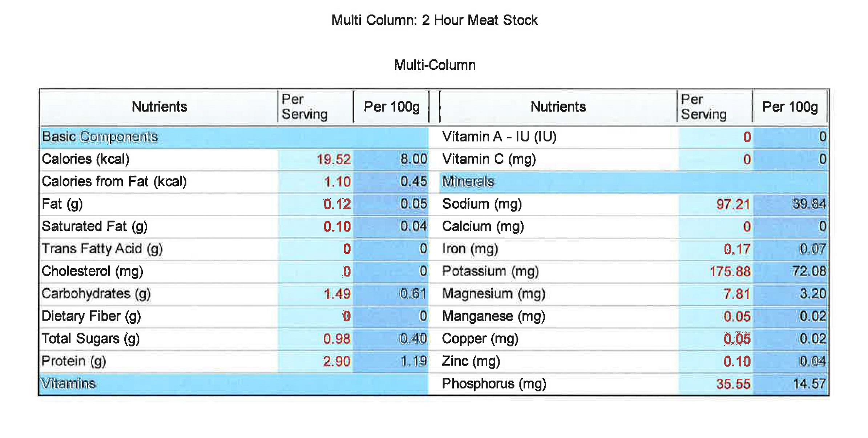The height and width of the screenshot is (438, 868).
Task: Click the Potassium per 100g value 72.08
Action: click(x=809, y=272)
